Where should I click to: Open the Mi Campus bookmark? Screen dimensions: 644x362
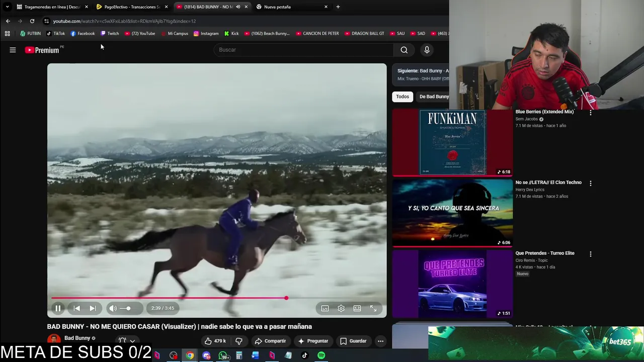click(x=175, y=34)
